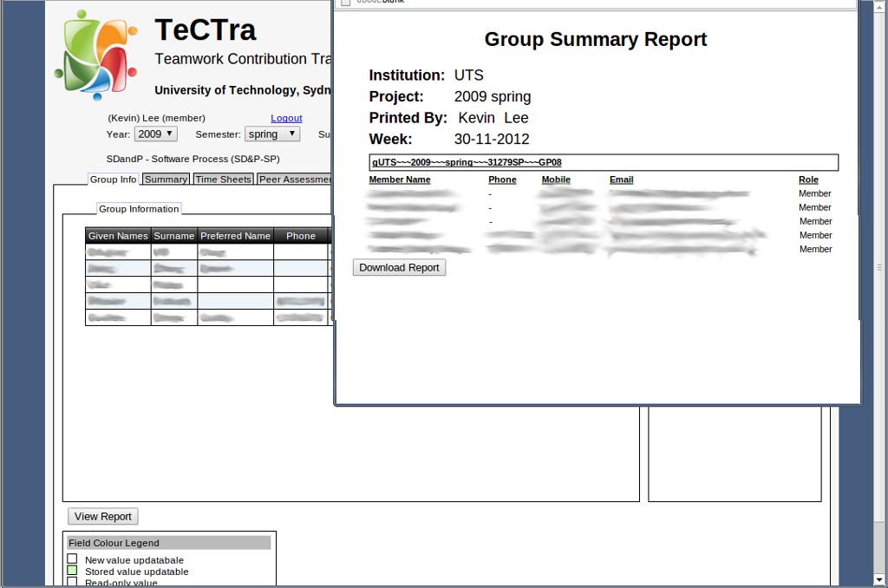Screen dimensions: 888x588
Task: Click the Role header in report
Action: pyautogui.click(x=809, y=180)
